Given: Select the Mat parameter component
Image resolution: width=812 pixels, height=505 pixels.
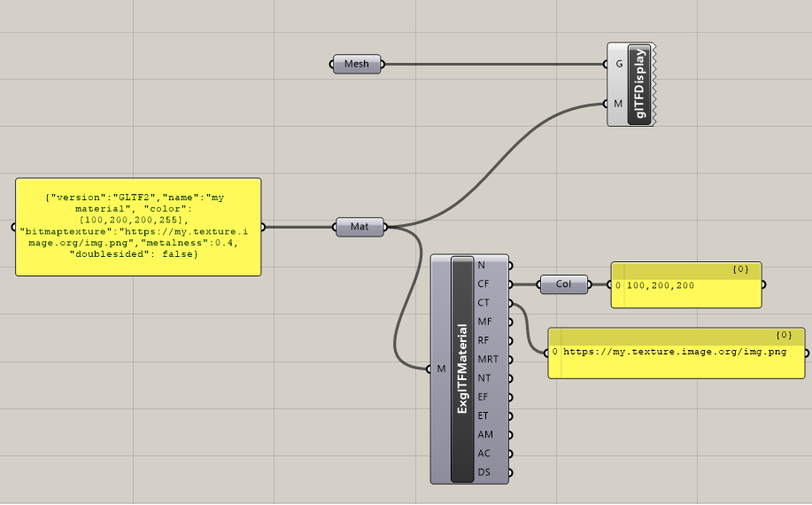Looking at the screenshot, I should tap(360, 227).
